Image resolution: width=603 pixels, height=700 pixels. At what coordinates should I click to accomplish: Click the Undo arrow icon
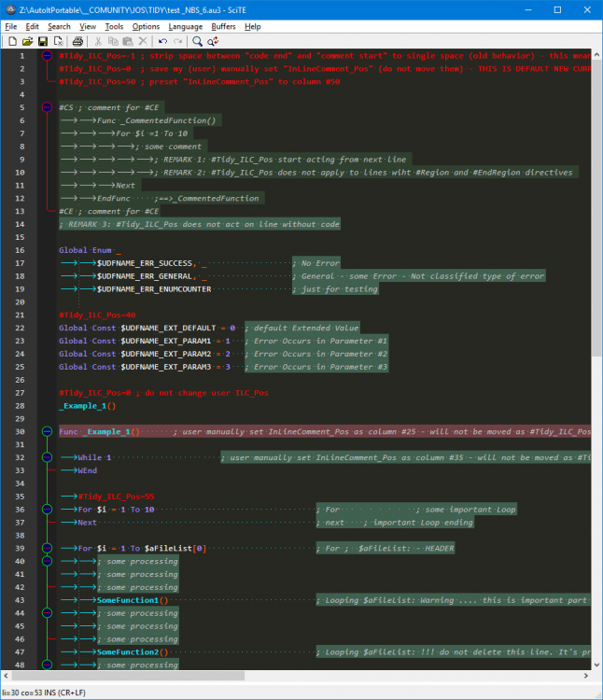click(163, 41)
